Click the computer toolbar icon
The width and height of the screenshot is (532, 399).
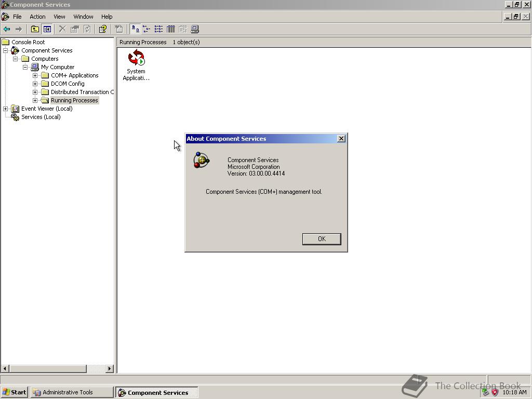(195, 30)
